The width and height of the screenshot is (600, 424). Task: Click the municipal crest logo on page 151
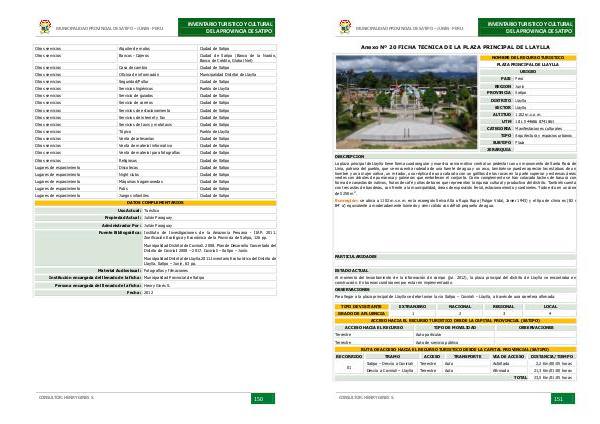[x=345, y=26]
